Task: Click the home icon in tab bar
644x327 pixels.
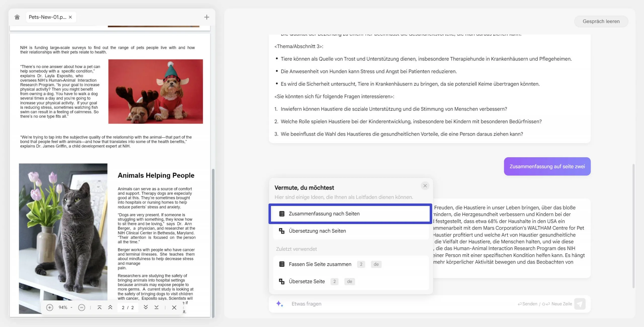Action: [17, 17]
